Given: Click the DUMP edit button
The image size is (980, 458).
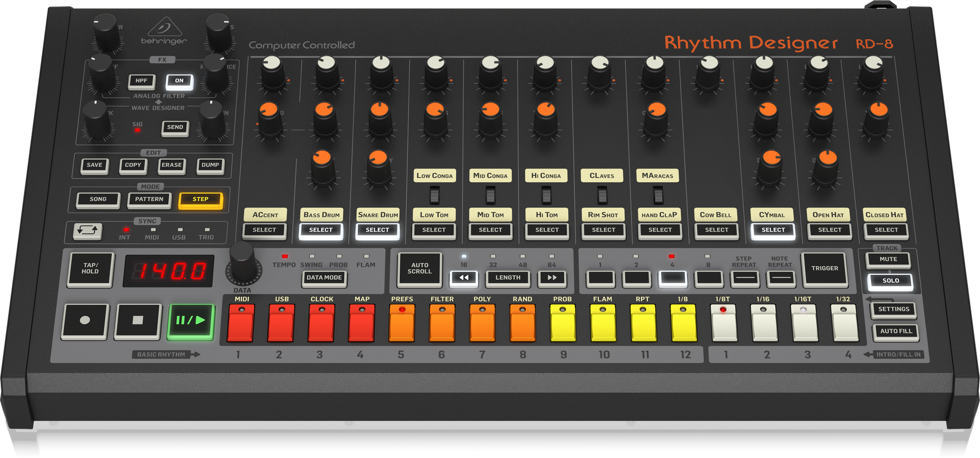Looking at the screenshot, I should (x=210, y=166).
